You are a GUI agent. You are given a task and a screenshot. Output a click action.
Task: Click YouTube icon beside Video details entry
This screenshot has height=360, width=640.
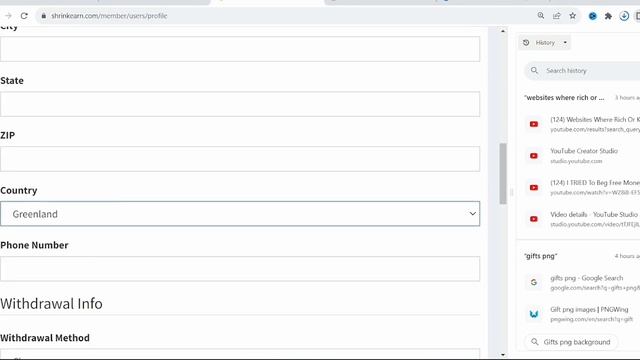[534, 219]
